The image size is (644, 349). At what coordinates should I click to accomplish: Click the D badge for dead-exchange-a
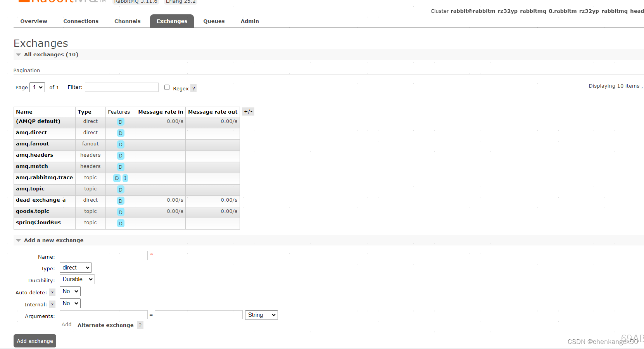[121, 200]
